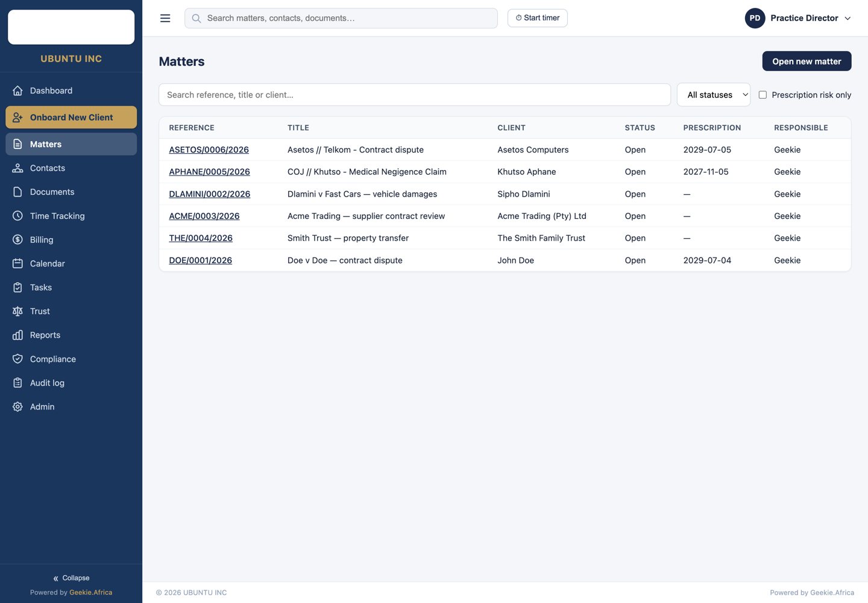Screen dimensions: 868x603
Task: Click the Calendar sidebar icon
Action: pos(17,264)
